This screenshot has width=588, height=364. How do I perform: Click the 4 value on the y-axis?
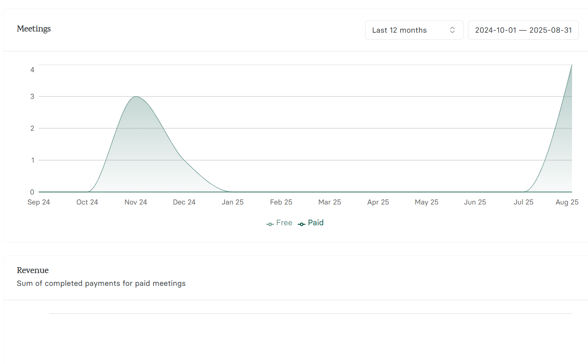click(32, 69)
